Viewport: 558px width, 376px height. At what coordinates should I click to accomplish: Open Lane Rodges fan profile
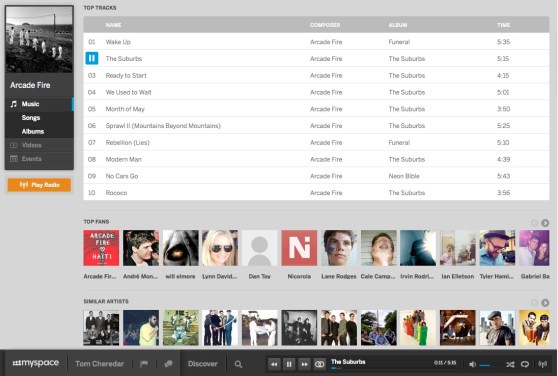click(x=339, y=248)
